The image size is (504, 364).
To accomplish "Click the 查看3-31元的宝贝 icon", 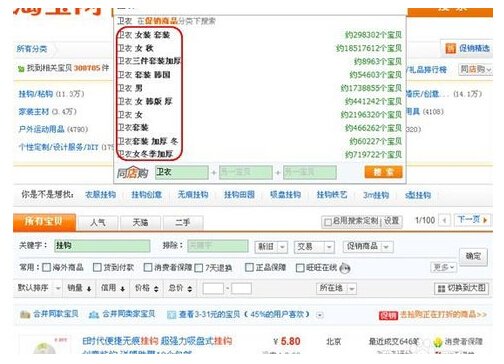I will click(171, 315).
